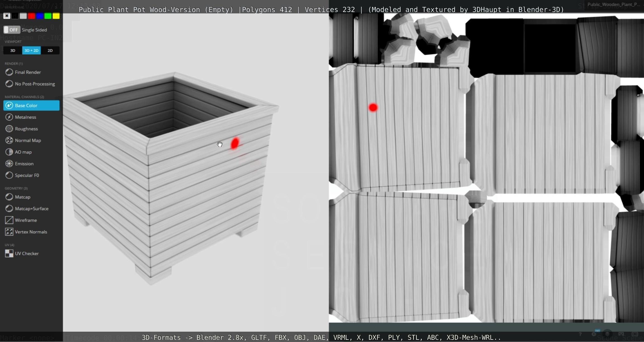The height and width of the screenshot is (342, 644).
Task: Switch viewport to 3D only
Action: pyautogui.click(x=13, y=51)
